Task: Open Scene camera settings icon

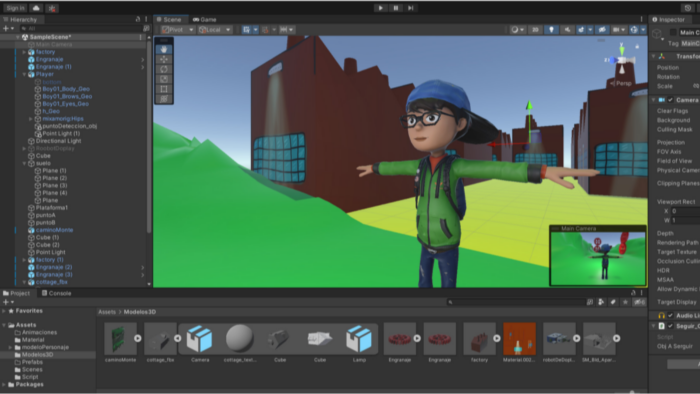Action: click(616, 30)
